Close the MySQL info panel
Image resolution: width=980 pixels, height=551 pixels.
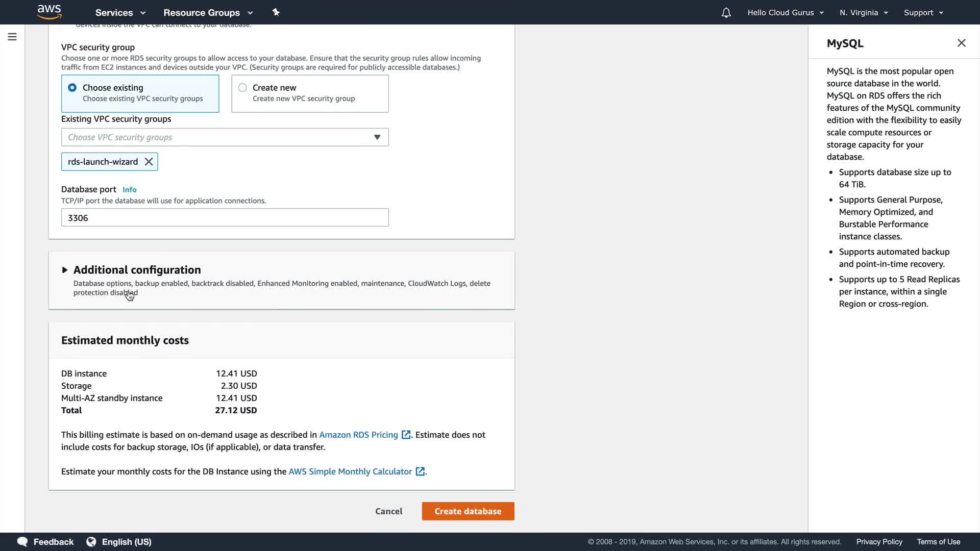coord(961,43)
